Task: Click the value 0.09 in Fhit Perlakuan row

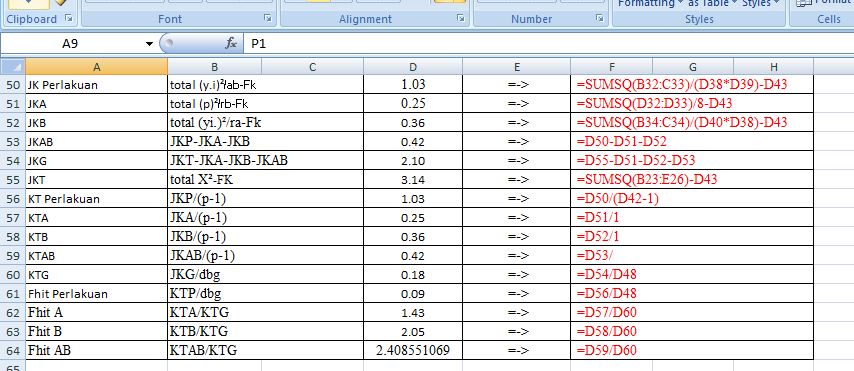Action: point(413,294)
